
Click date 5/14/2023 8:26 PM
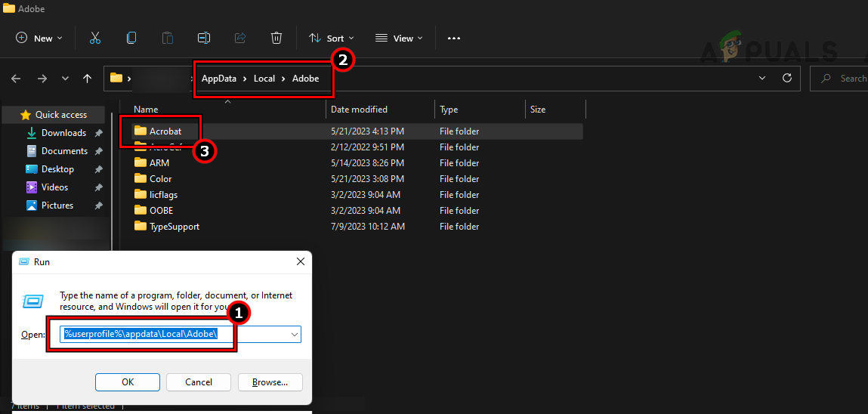click(x=368, y=163)
